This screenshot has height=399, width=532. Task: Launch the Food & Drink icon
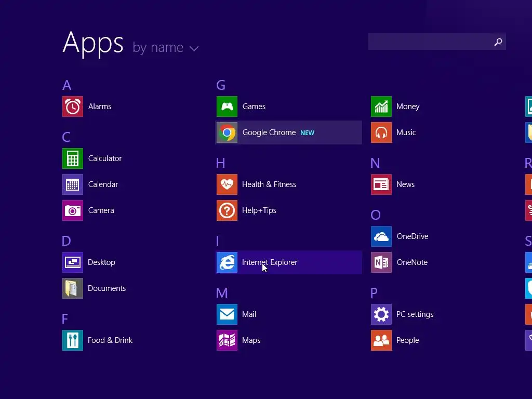coord(73,340)
